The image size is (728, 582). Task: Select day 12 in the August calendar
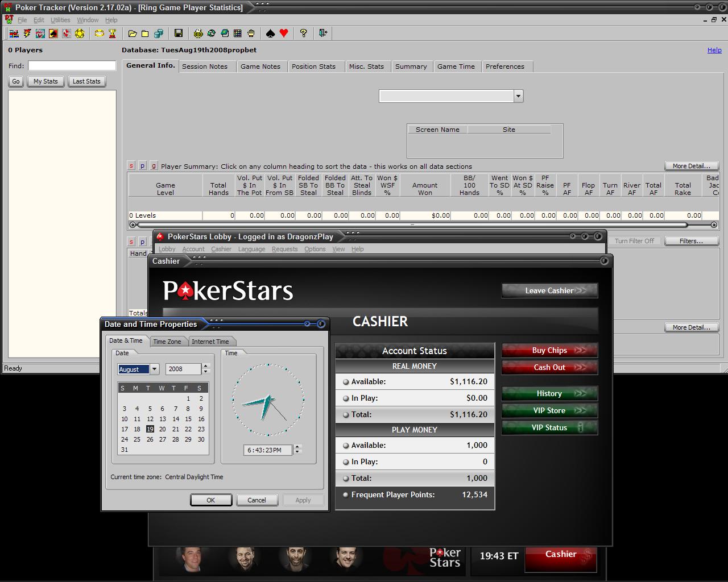tap(150, 419)
